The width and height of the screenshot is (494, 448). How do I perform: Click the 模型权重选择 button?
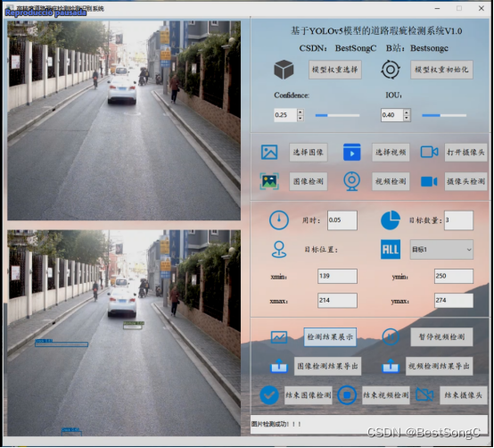pos(335,70)
